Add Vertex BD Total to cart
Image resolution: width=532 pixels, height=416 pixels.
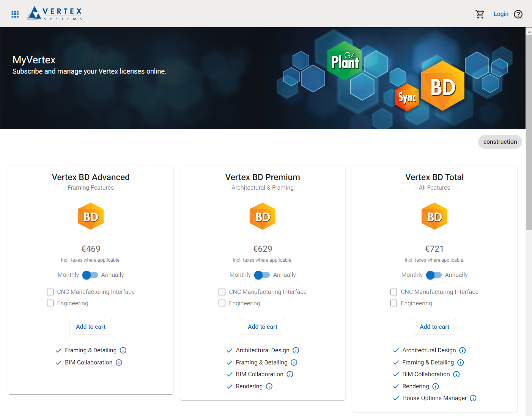pyautogui.click(x=434, y=327)
